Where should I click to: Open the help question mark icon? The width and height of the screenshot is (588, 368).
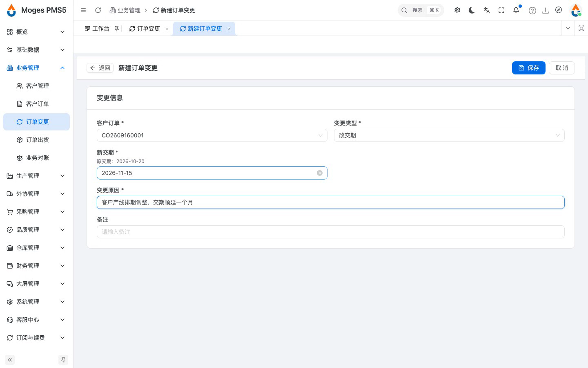coord(532,11)
